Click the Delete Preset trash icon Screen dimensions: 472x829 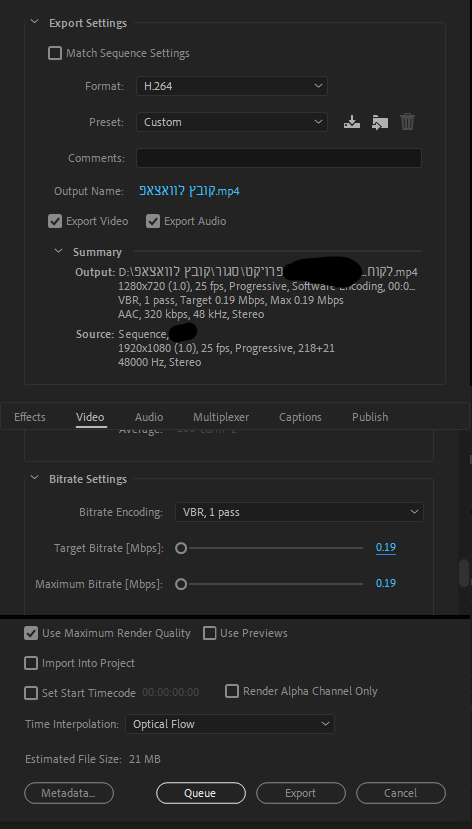408,122
